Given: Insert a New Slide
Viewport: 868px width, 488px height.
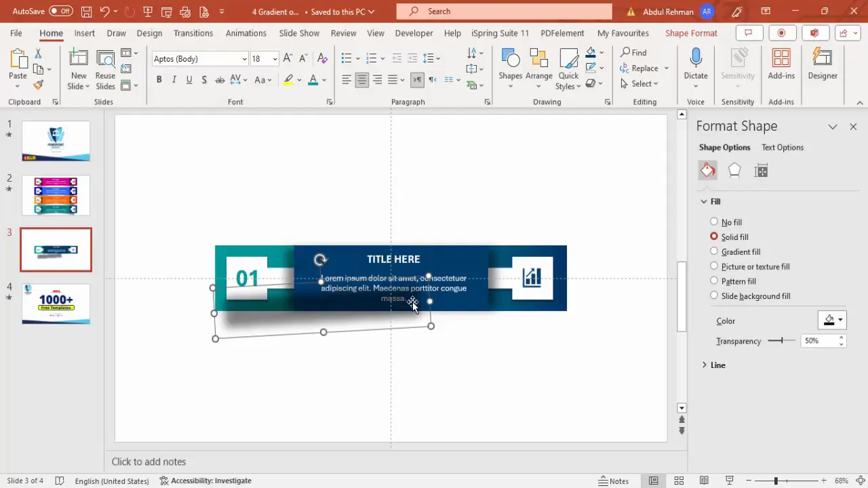Looking at the screenshot, I should coord(79,68).
